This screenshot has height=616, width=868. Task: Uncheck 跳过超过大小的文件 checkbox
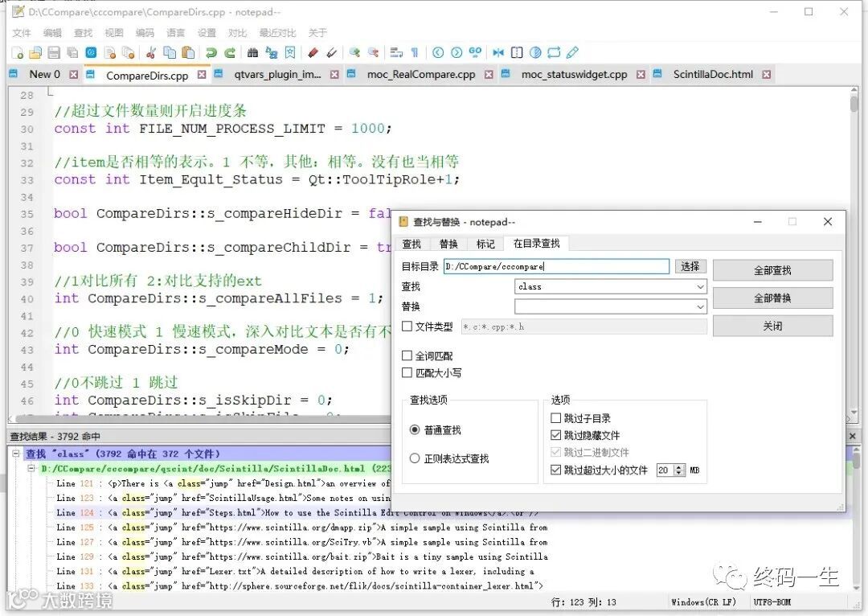556,470
